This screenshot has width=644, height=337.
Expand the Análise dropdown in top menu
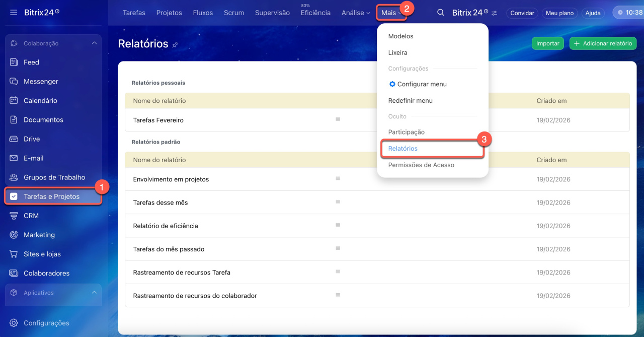pyautogui.click(x=356, y=13)
